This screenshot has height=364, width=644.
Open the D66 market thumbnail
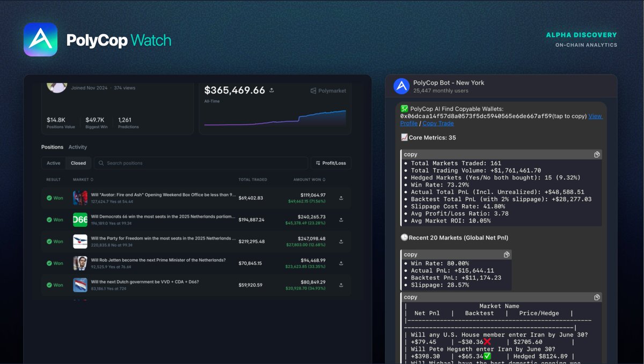pyautogui.click(x=80, y=220)
